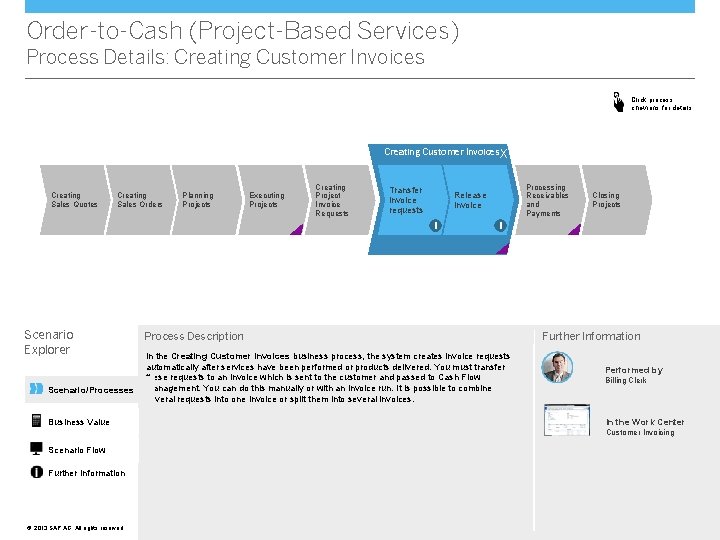Close the Creating Customer Invoices callout
The width and height of the screenshot is (720, 540).
click(x=503, y=153)
